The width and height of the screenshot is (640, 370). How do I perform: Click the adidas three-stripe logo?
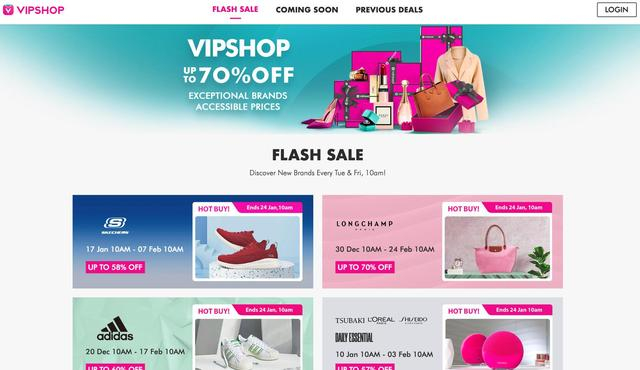[x=115, y=328]
